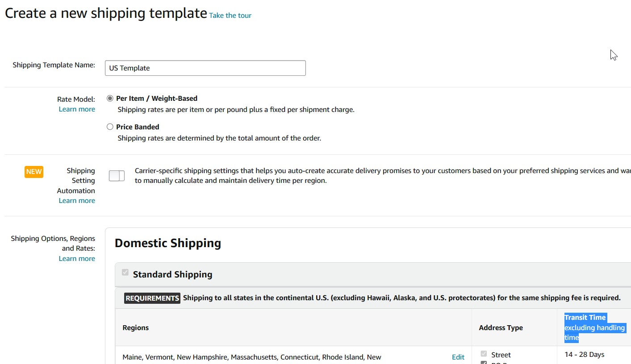The height and width of the screenshot is (364, 631).
Task: Open Learn more under Rate Model
Action: (x=77, y=109)
